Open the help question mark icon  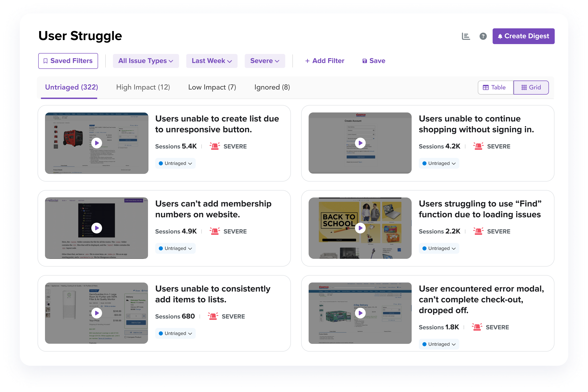click(483, 36)
